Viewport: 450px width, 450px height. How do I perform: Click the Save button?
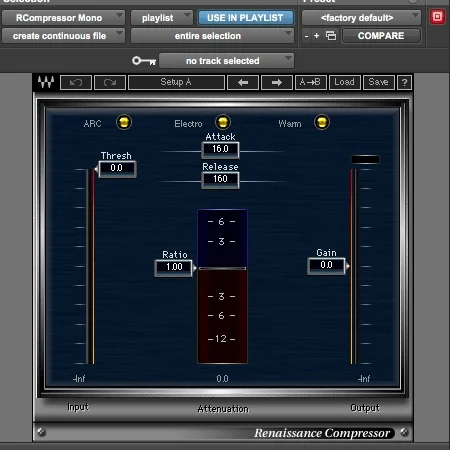coord(379,82)
